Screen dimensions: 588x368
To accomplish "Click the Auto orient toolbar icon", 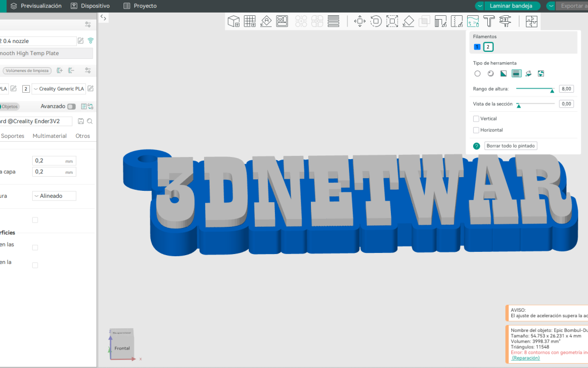I will click(x=266, y=21).
